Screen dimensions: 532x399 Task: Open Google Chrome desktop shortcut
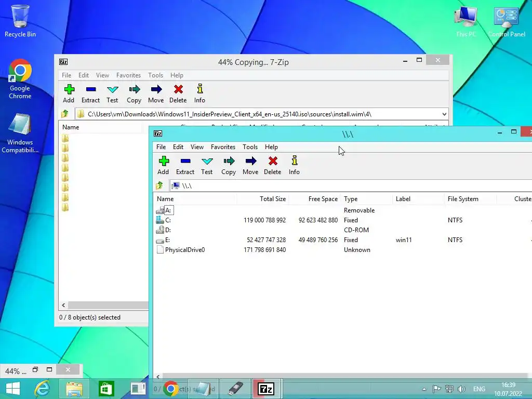point(20,79)
